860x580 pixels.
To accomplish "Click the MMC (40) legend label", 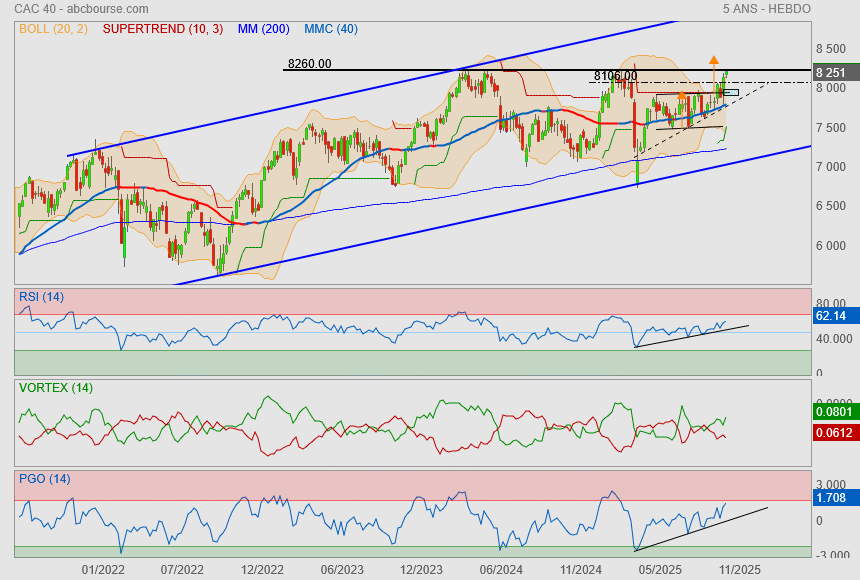I will pyautogui.click(x=330, y=29).
